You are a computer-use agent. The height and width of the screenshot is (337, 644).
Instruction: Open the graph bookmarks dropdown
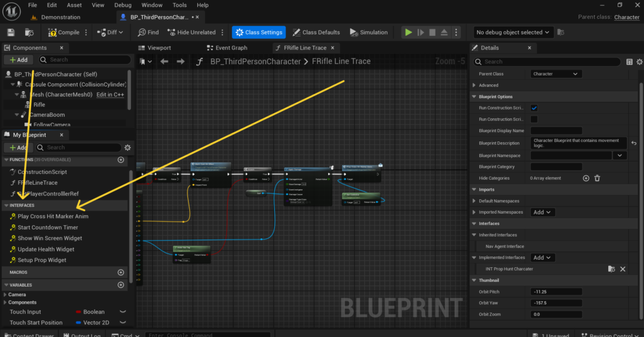click(145, 62)
